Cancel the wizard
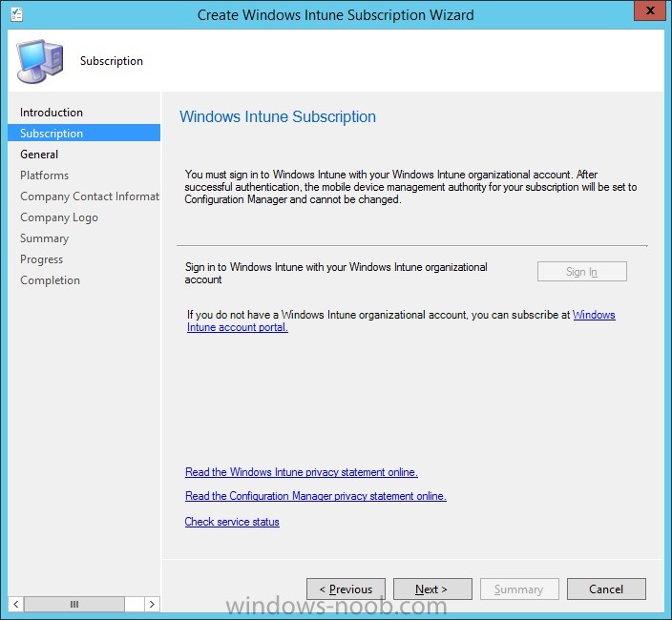The height and width of the screenshot is (620, 672). pos(606,589)
